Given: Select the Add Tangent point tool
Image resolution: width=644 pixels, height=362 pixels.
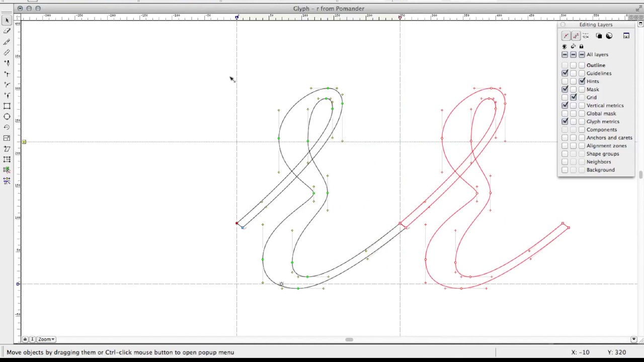Looking at the screenshot, I should [7, 95].
